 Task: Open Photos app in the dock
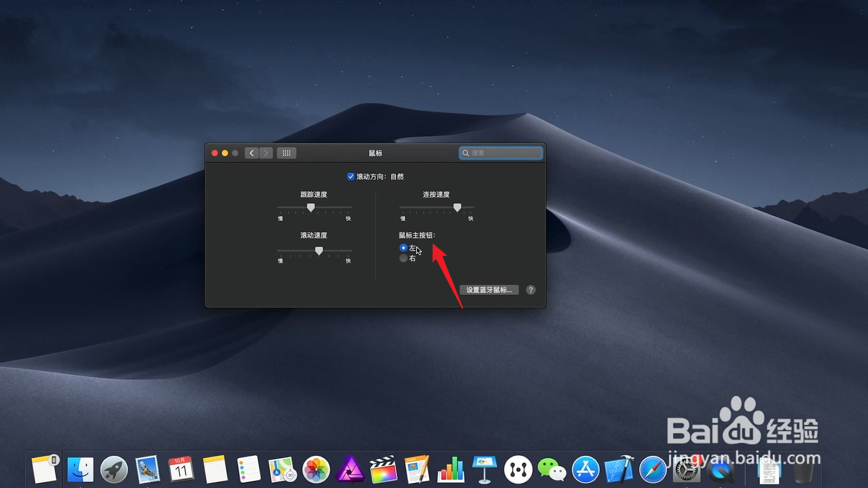(x=316, y=469)
